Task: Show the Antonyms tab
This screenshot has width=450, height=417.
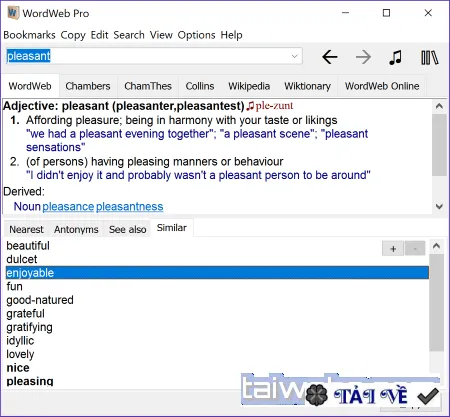Action: pyautogui.click(x=76, y=229)
